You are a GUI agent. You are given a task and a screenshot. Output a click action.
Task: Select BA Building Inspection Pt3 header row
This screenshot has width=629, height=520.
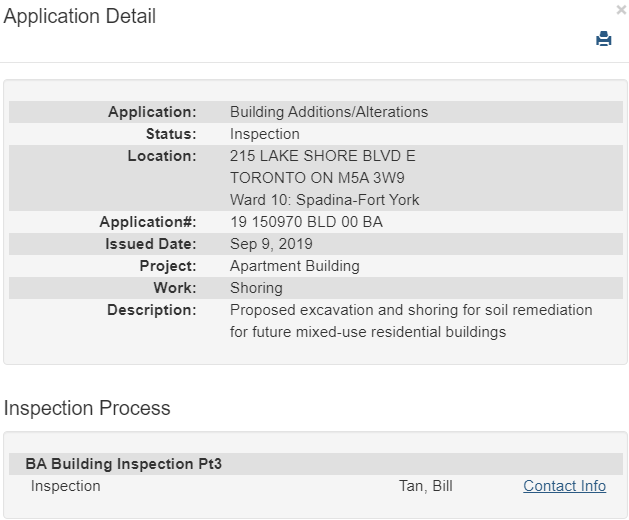pos(124,464)
